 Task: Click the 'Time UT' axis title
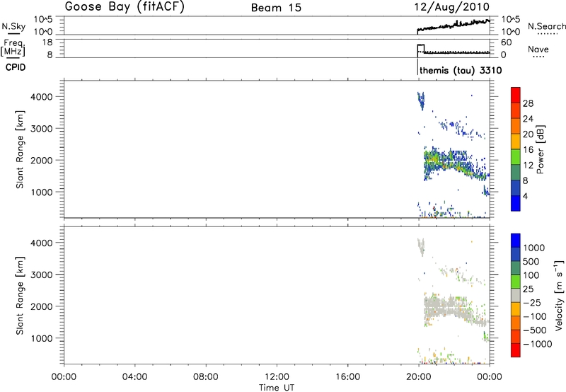pos(277,388)
